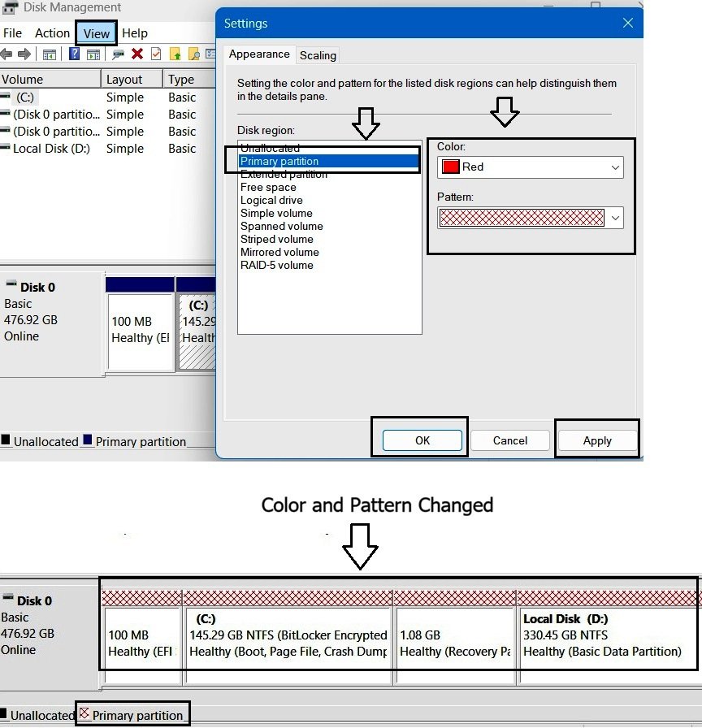This screenshot has height=728, width=702.
Task: Open Help via the blue question-mark icon
Action: pos(74,54)
